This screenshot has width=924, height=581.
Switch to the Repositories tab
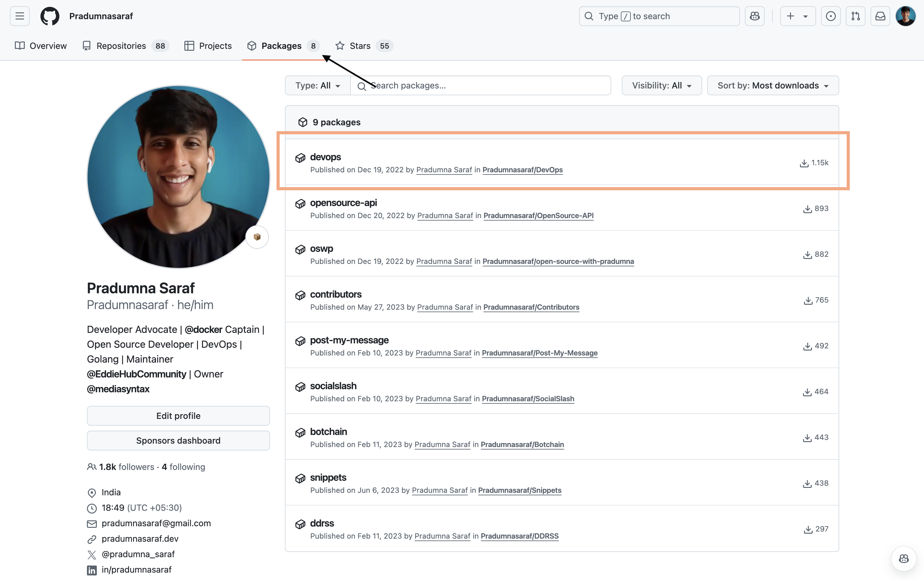(121, 46)
